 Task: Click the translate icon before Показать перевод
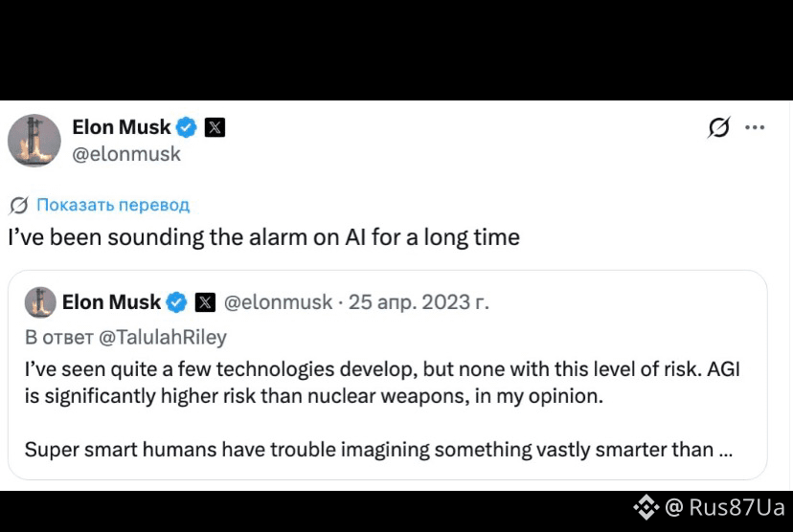[x=19, y=205]
